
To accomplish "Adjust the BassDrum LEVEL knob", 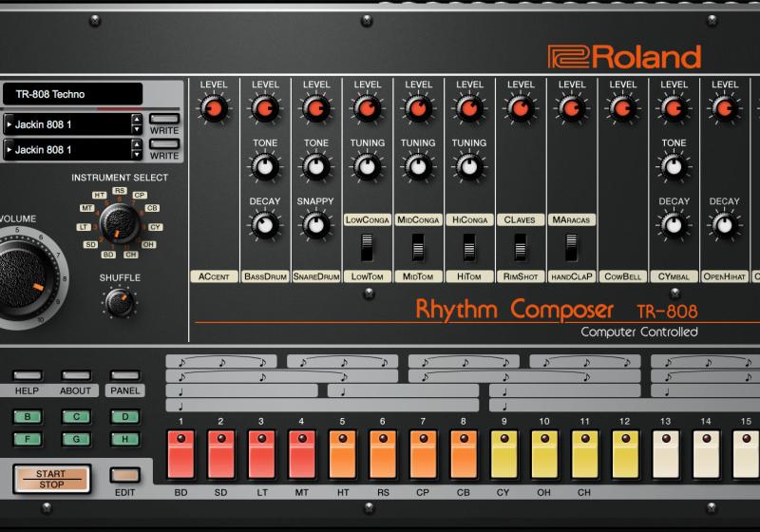I will point(265,108).
